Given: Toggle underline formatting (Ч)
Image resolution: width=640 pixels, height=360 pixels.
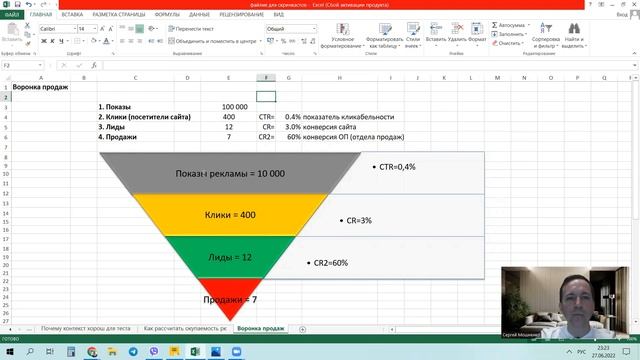Looking at the screenshot, I should (61, 41).
